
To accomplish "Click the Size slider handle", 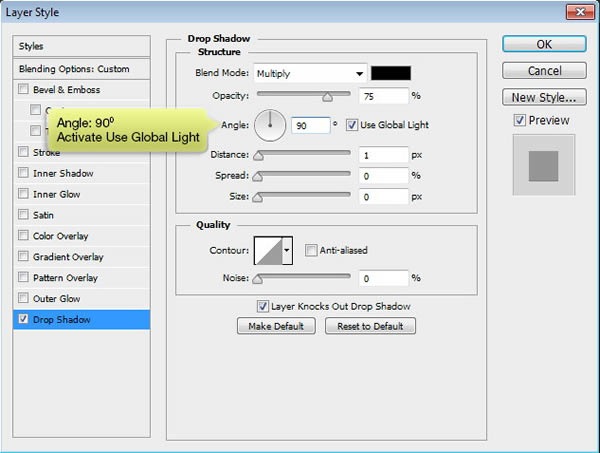I will 258,197.
